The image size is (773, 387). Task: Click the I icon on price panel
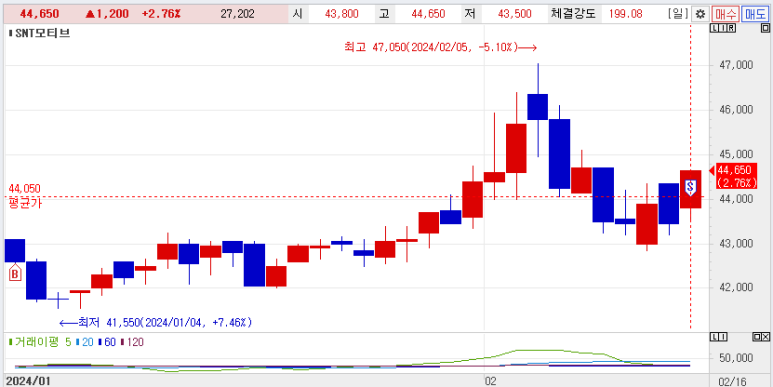(723, 28)
